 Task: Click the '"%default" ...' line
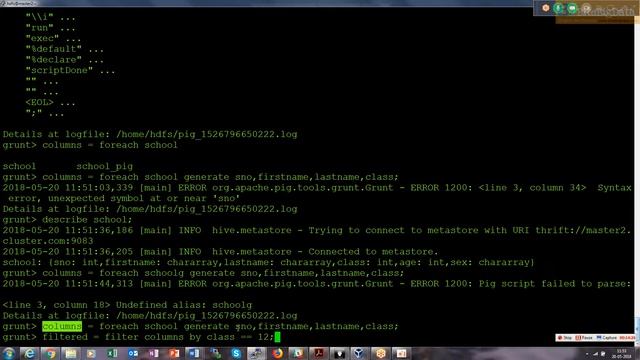(64, 49)
